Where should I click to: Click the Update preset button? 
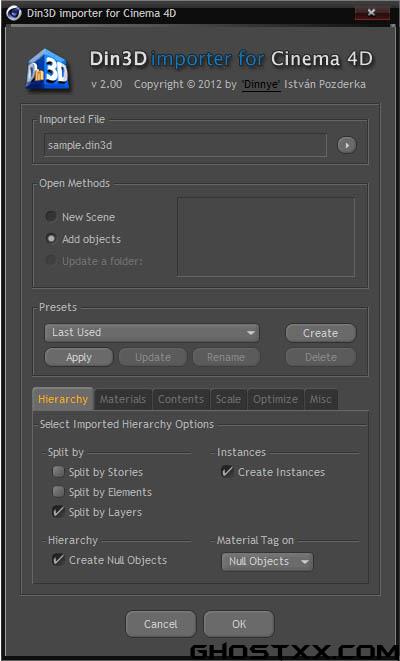(153, 357)
